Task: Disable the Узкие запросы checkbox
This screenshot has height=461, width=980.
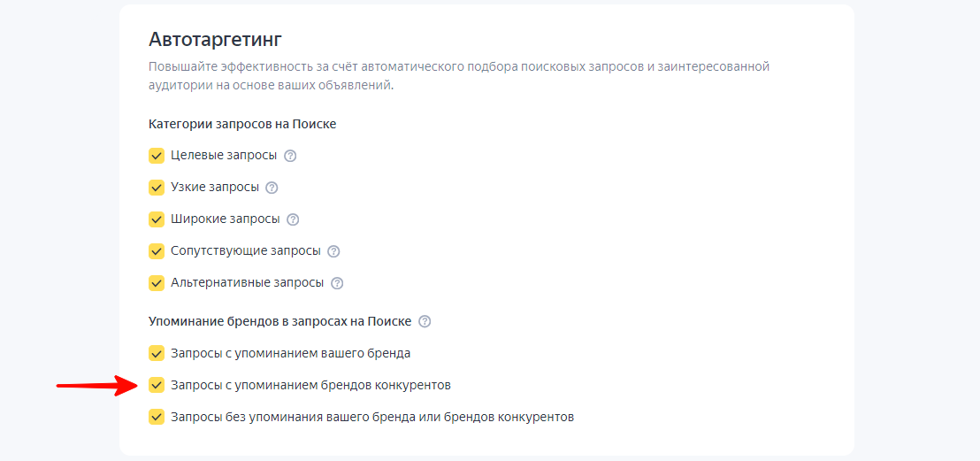Action: pyautogui.click(x=157, y=188)
